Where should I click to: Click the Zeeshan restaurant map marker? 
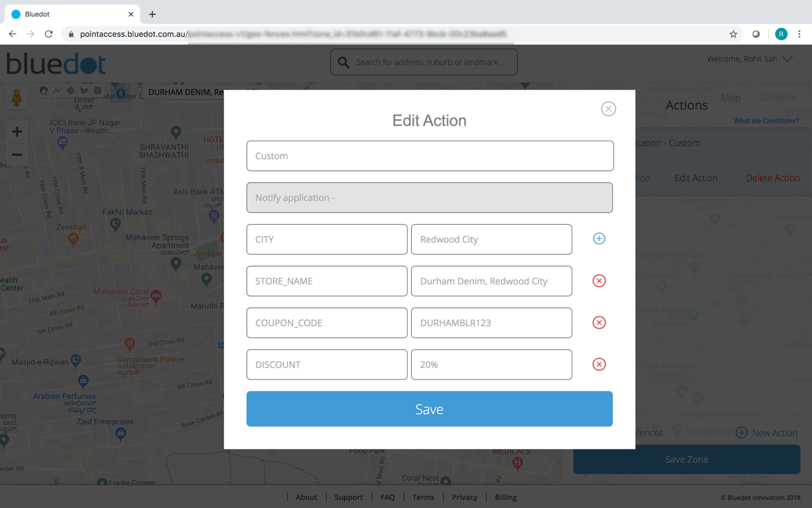pos(74,239)
